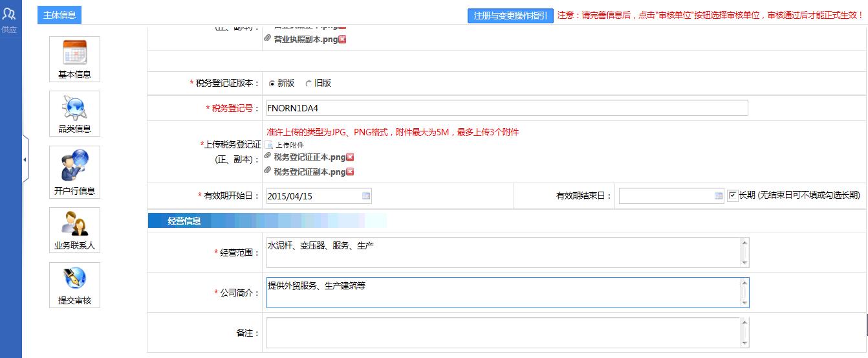Image resolution: width=868 pixels, height=358 pixels.
Task: Click scroll down arrow in 备注 box
Action: coord(744,343)
